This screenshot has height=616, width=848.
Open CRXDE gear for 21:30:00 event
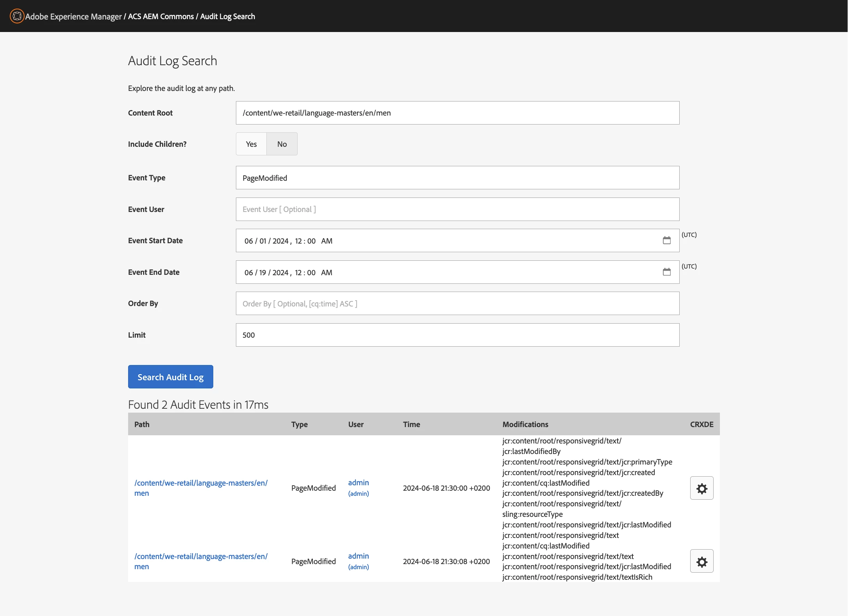702,488
